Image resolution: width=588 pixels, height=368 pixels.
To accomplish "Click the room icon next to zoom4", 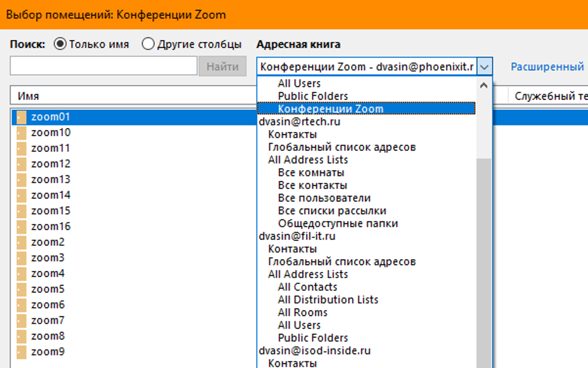I will 21,274.
